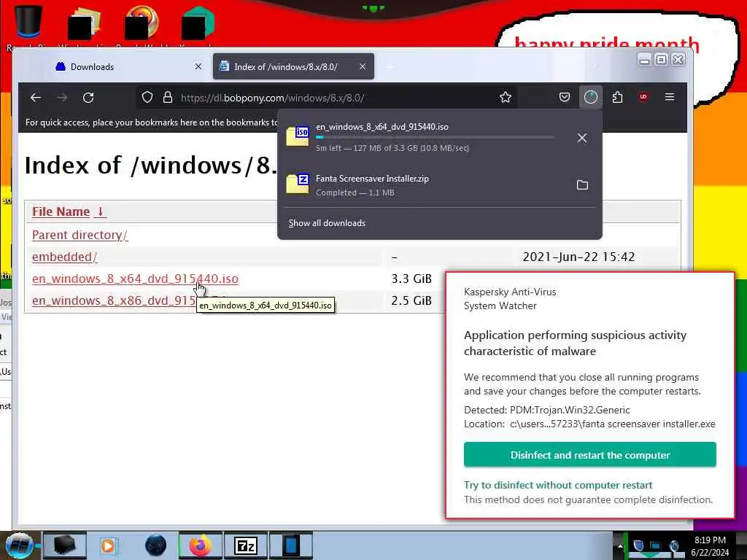
Task: Click the 2.5 GiB size cell
Action: click(x=411, y=300)
